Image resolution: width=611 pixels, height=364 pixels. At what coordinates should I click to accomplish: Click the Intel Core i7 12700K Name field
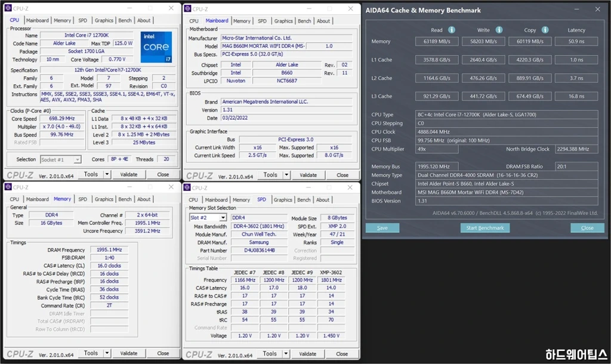click(87, 35)
